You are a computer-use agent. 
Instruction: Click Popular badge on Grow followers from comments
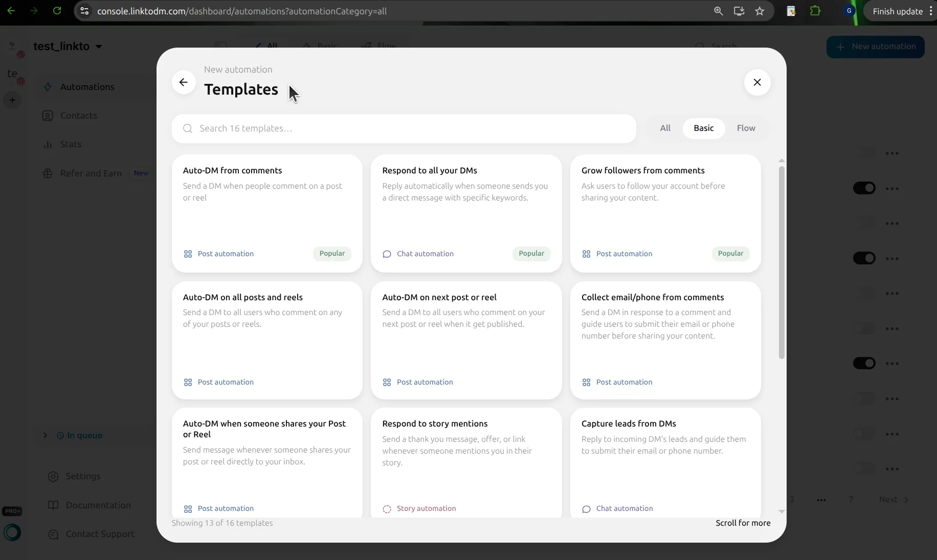(730, 254)
